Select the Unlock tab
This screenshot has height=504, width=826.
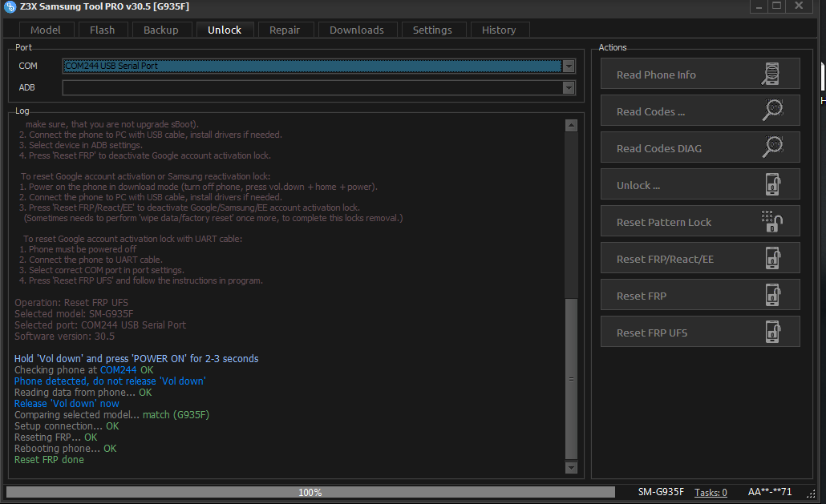(225, 30)
